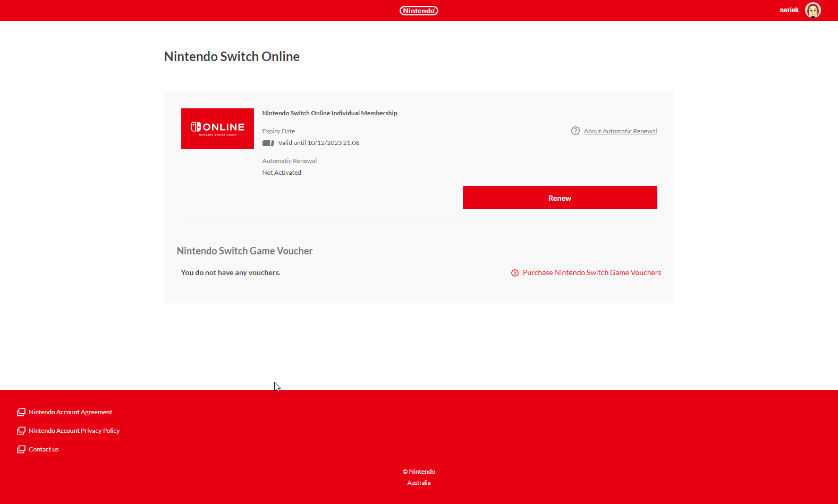Screen dimensions: 838x504
Task: Click the 'Valid until 10/12/2023 21:08' text
Action: [319, 143]
